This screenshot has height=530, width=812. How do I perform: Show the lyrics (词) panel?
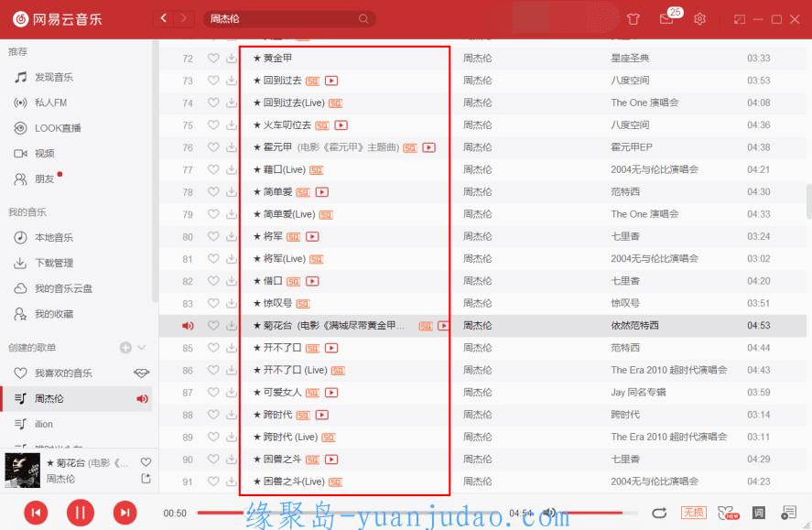pyautogui.click(x=758, y=513)
